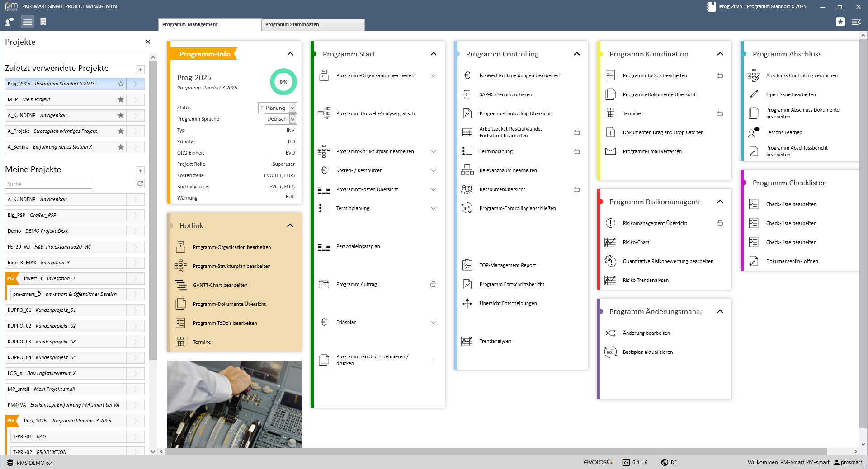Toggle favorite star for Prog-2025 project
This screenshot has height=469, width=868.
pyautogui.click(x=121, y=84)
